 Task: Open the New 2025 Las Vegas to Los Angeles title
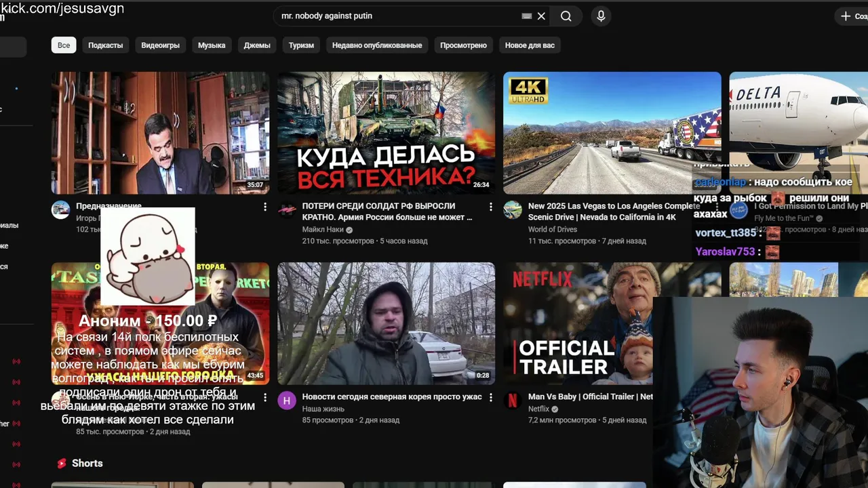[x=614, y=211]
